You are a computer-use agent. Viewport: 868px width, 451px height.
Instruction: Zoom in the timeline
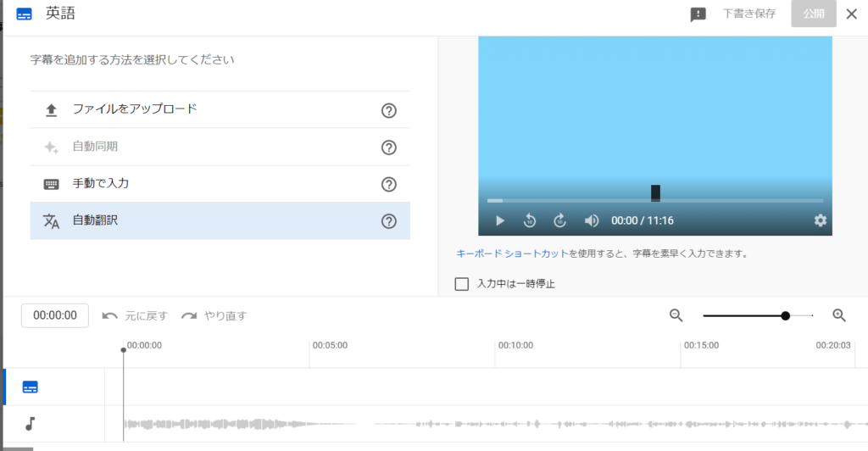[x=839, y=315]
